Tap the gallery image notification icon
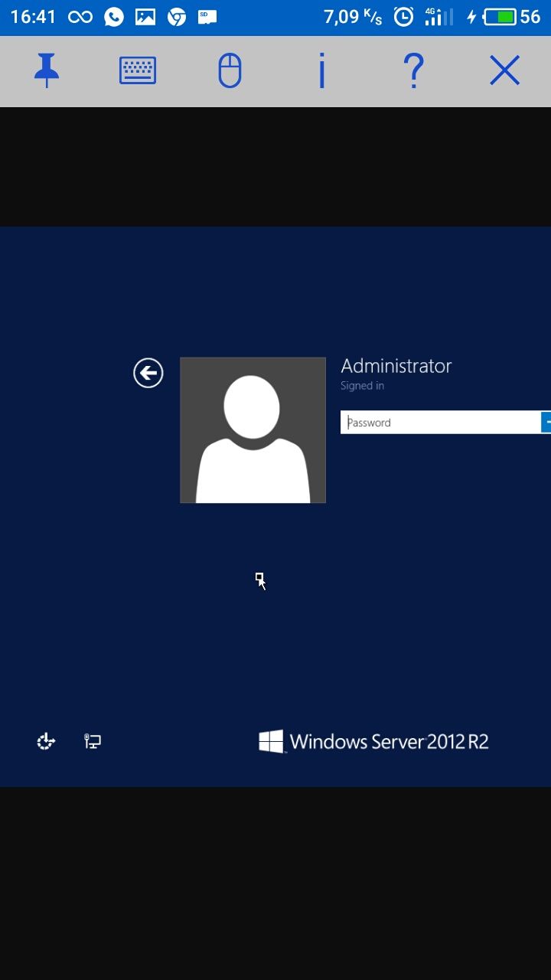This screenshot has height=980, width=551. [145, 17]
